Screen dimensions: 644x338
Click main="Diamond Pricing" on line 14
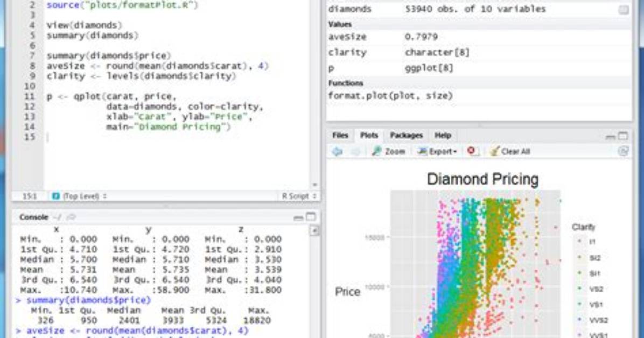pos(169,127)
